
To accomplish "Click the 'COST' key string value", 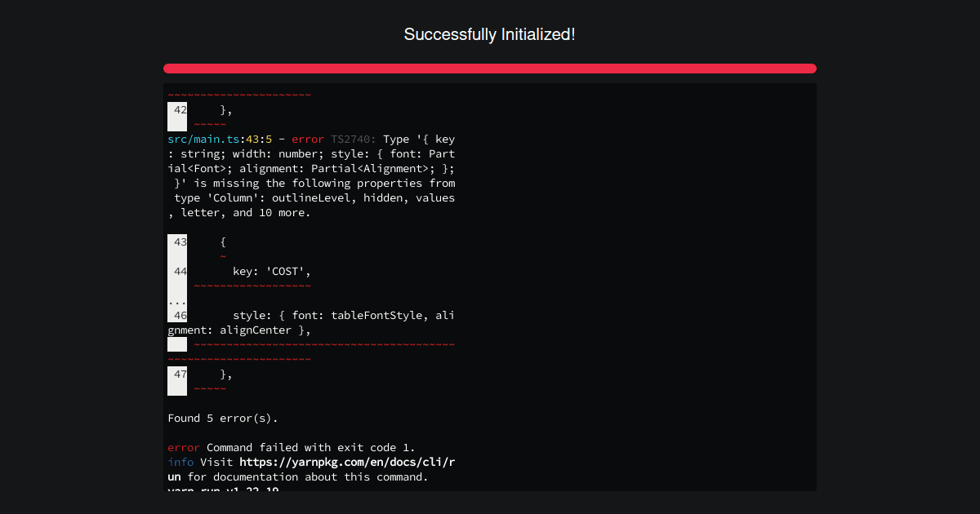I will [285, 272].
